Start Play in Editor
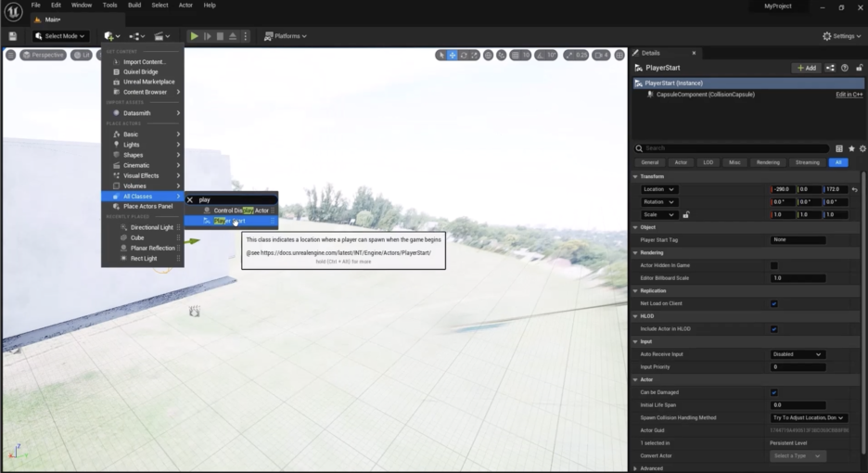The width and height of the screenshot is (868, 473). click(x=194, y=36)
